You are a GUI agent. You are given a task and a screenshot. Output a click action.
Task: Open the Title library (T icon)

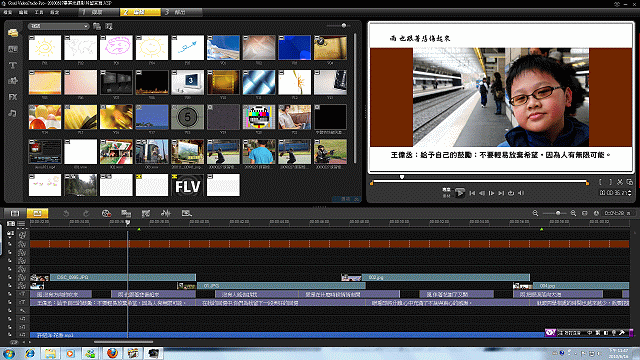click(13, 65)
